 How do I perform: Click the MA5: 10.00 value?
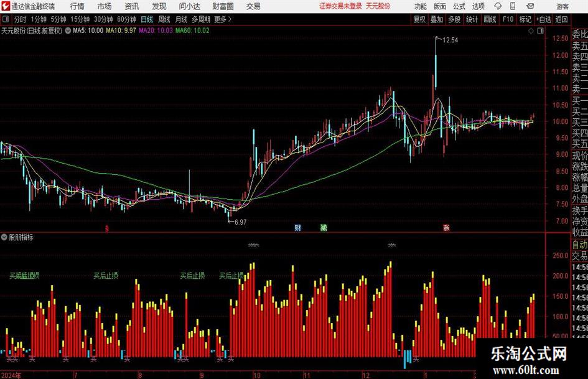88,30
